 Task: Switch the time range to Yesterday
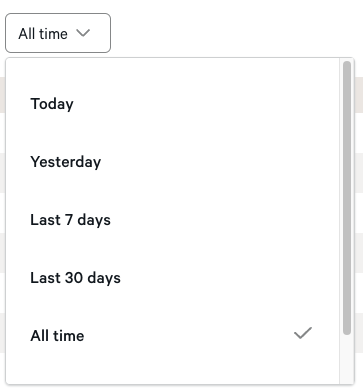(173, 162)
